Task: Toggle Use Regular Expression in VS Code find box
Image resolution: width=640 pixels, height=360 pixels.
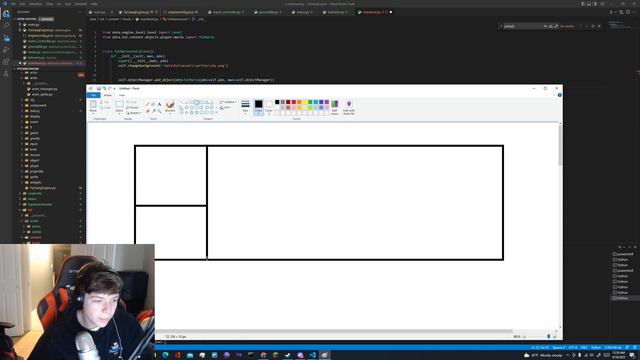Action: [556, 26]
